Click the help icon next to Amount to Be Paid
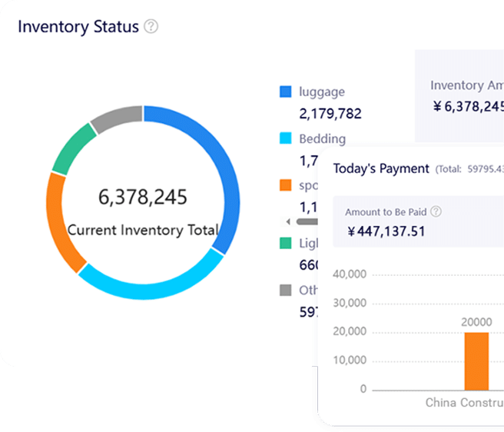 (436, 211)
